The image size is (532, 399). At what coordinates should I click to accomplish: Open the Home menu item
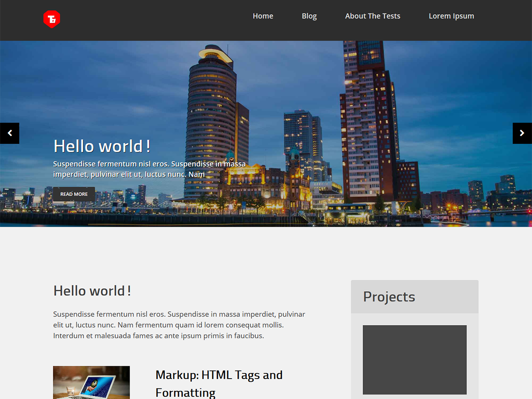pos(262,16)
